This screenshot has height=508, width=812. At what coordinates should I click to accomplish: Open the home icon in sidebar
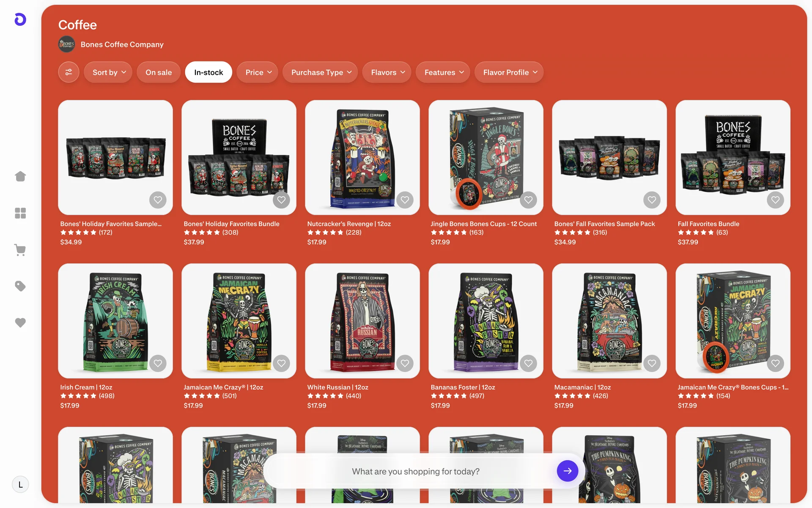click(x=20, y=176)
